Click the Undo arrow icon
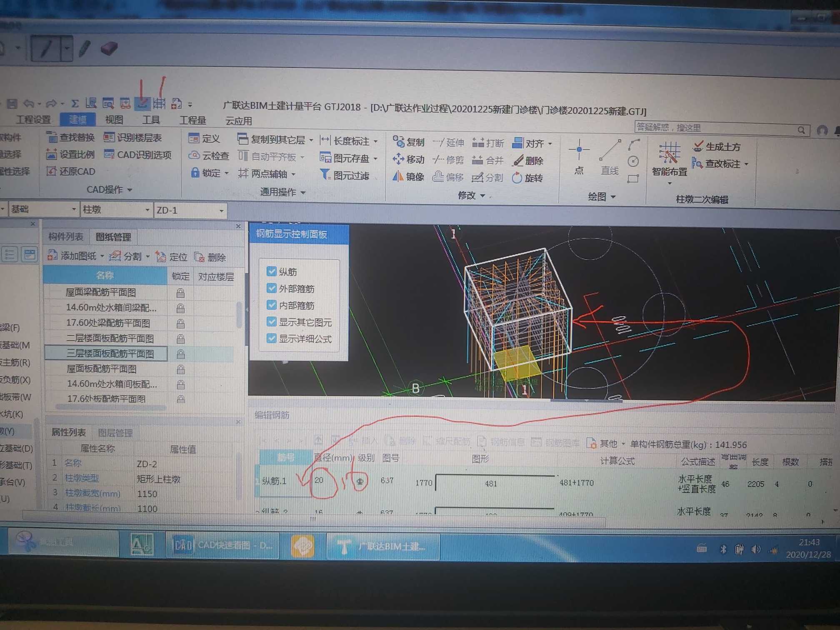Viewport: 840px width, 630px height. click(x=29, y=103)
